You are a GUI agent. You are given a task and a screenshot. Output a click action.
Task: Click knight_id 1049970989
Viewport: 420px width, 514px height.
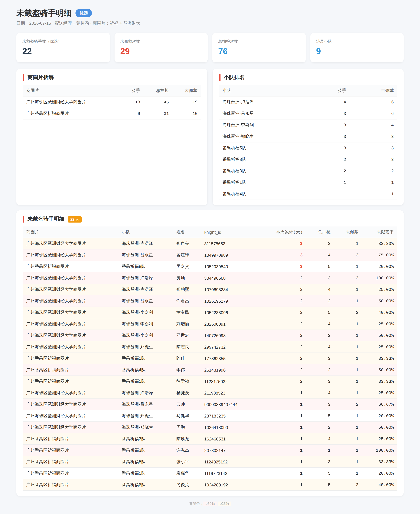point(216,255)
